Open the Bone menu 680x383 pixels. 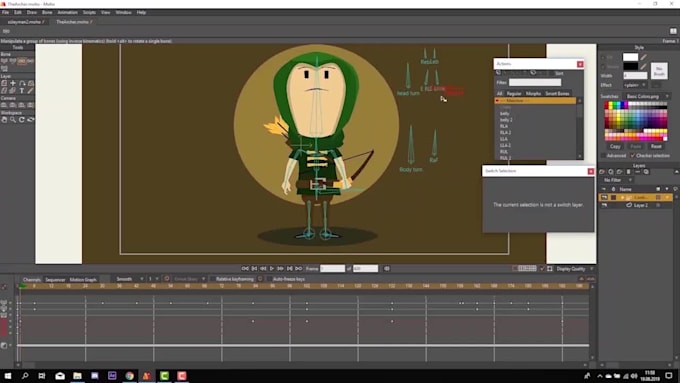coord(47,13)
